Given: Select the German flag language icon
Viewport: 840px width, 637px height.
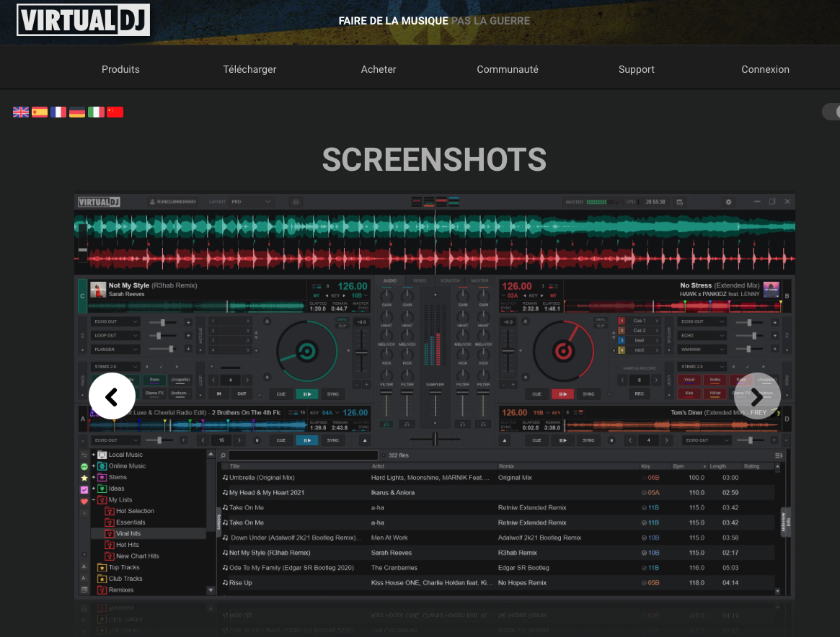Looking at the screenshot, I should click(x=77, y=112).
